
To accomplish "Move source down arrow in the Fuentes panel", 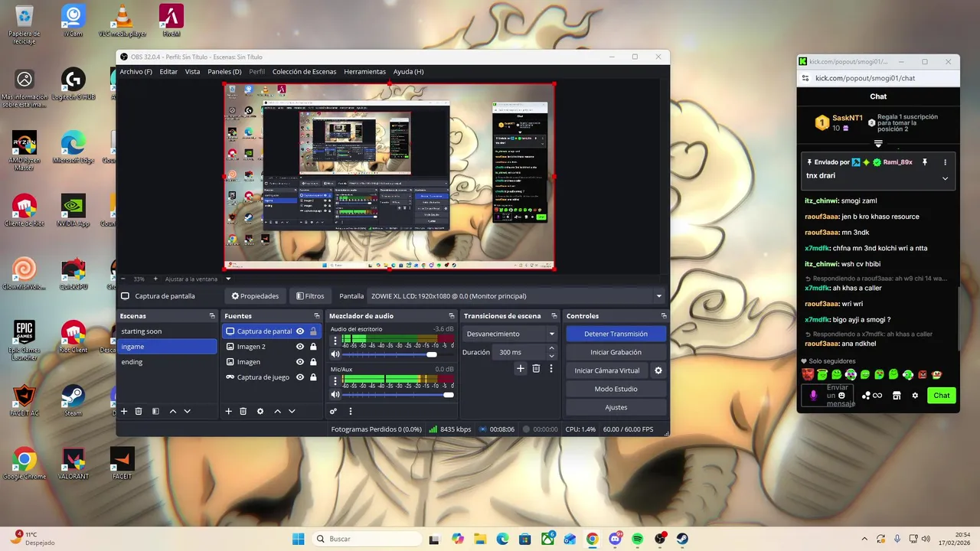I will click(x=292, y=411).
